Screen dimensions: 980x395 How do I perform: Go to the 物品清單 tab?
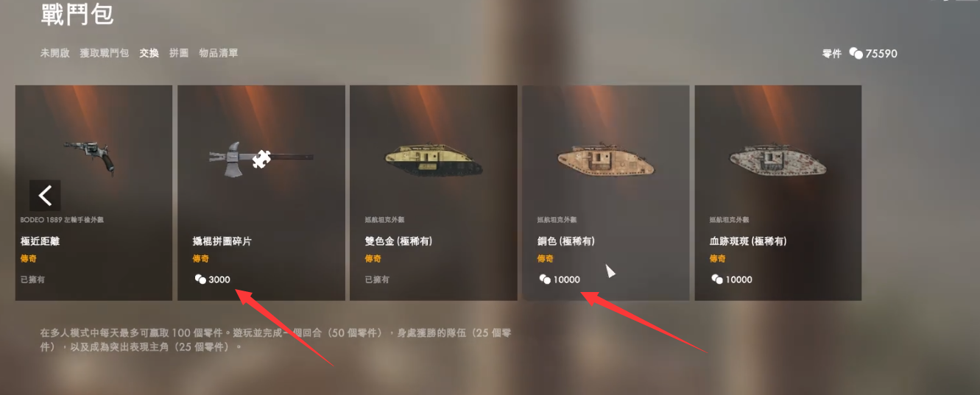(x=219, y=53)
